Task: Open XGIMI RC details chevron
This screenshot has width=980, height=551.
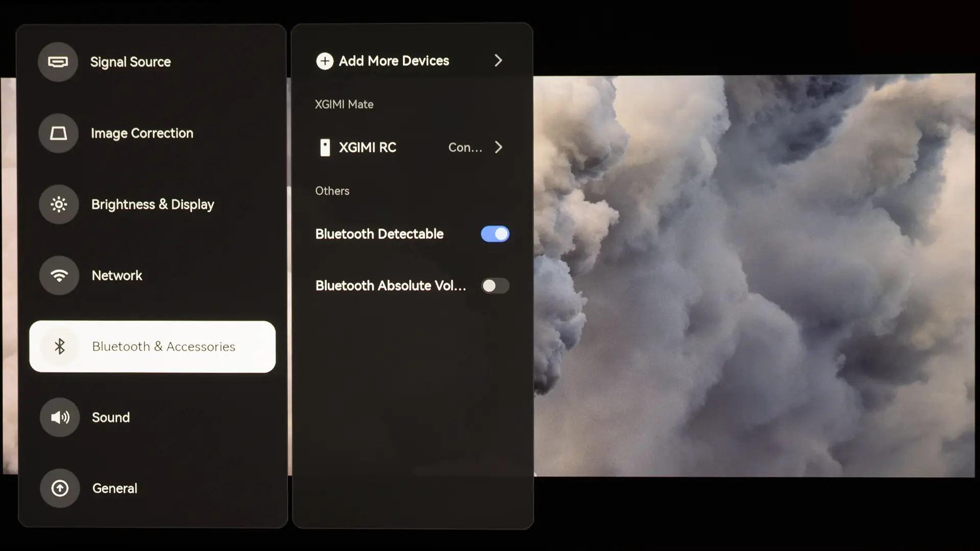Action: click(499, 147)
